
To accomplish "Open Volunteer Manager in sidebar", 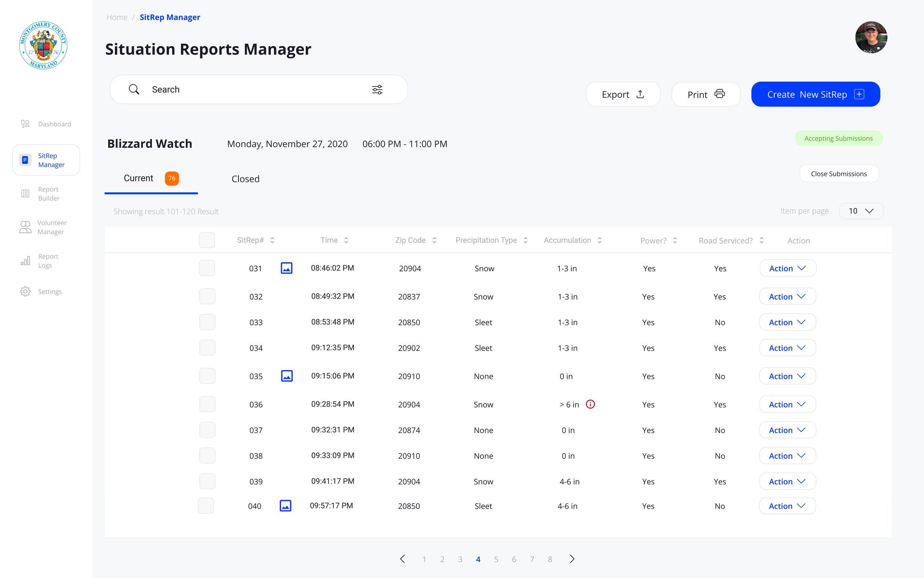I will [43, 227].
